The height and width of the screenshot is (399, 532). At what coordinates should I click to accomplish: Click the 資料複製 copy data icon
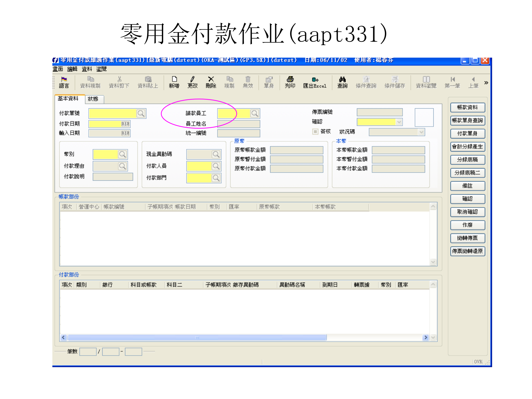tap(90, 82)
